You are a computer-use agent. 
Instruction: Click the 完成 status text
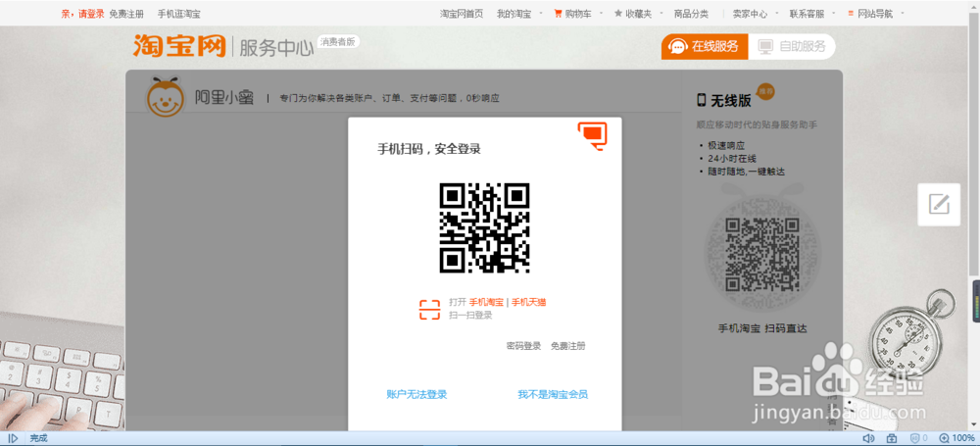click(x=39, y=438)
